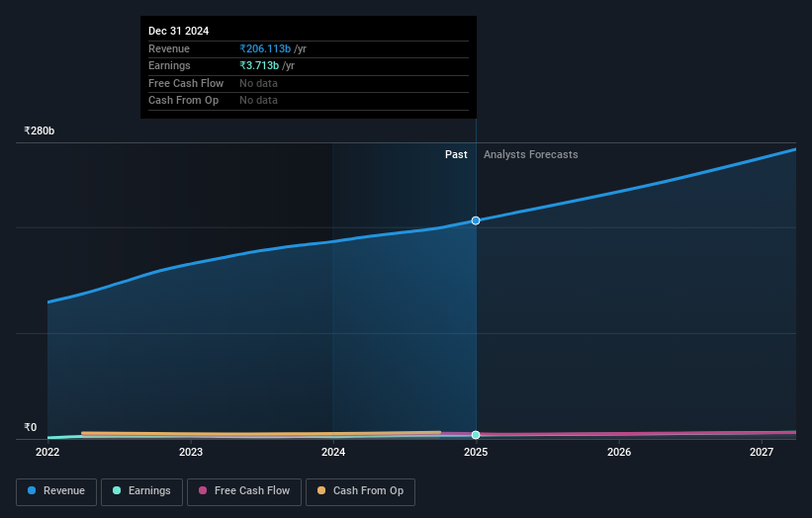Image resolution: width=812 pixels, height=518 pixels.
Task: Click the tooltip 'Earnings' row label
Action: 169,65
